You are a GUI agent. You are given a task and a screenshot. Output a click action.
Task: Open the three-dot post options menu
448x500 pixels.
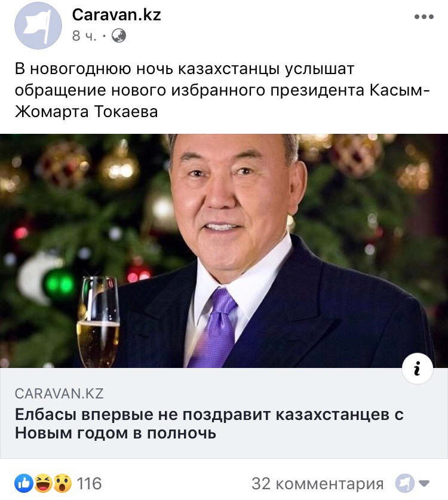point(424,17)
